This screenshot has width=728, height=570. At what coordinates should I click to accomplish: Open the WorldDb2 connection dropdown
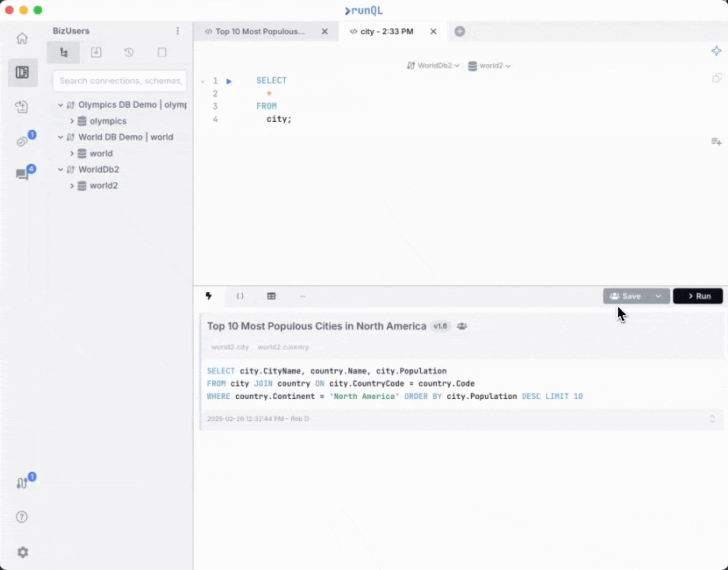click(433, 66)
